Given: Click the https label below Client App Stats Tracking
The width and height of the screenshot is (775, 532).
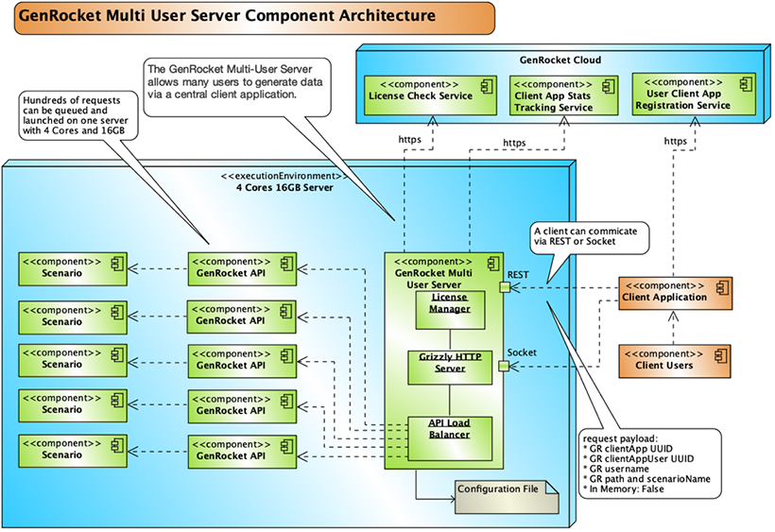Looking at the screenshot, I should 514,144.
